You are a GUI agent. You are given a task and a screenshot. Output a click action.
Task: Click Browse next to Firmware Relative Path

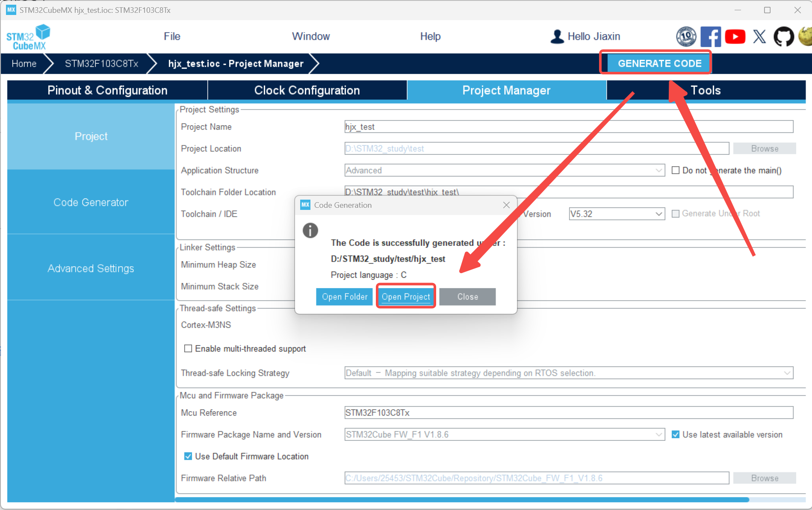tap(765, 478)
